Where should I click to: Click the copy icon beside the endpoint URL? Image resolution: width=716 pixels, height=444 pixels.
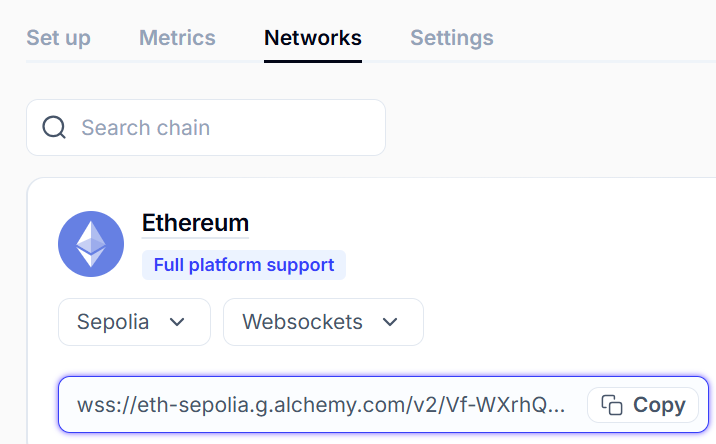611,405
